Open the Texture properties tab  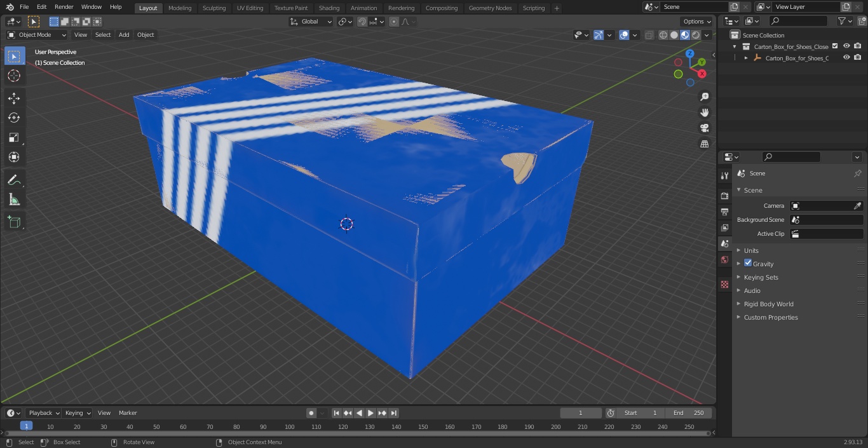tap(724, 284)
